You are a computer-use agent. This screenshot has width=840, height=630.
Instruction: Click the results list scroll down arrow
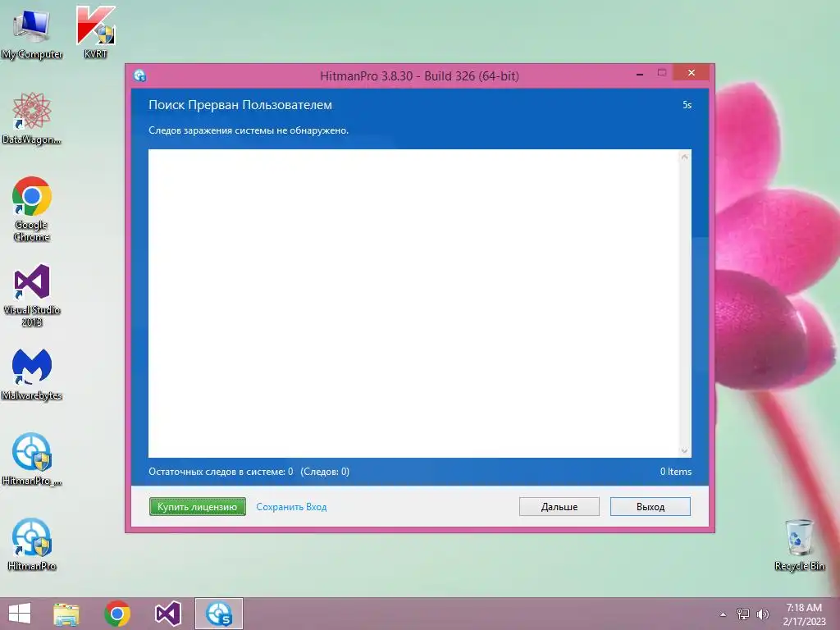[685, 451]
